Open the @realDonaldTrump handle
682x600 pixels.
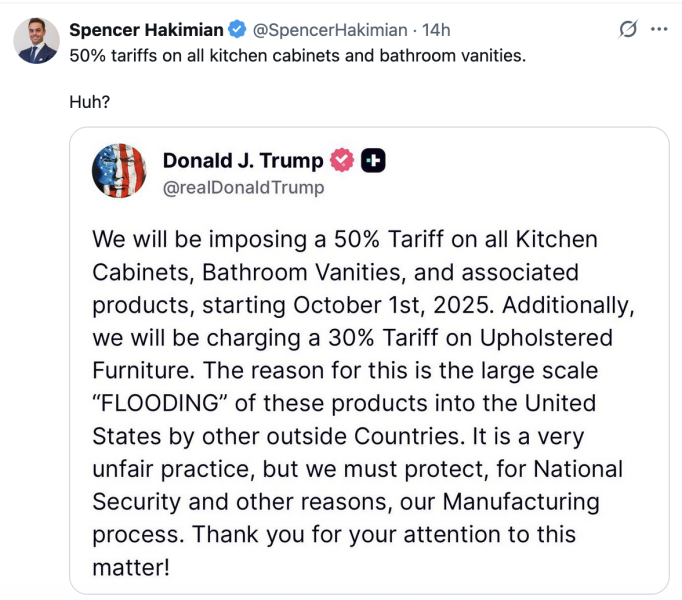(x=243, y=187)
